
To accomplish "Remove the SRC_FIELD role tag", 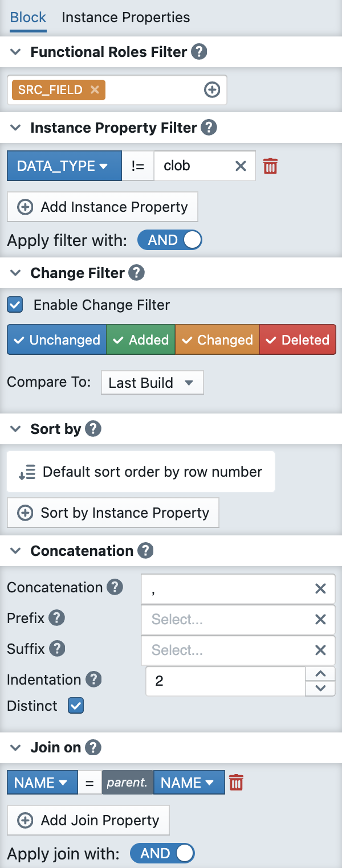I will click(x=95, y=90).
